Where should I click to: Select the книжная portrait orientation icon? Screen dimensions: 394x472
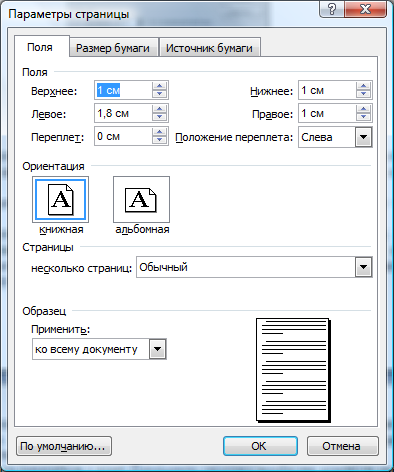(x=60, y=199)
